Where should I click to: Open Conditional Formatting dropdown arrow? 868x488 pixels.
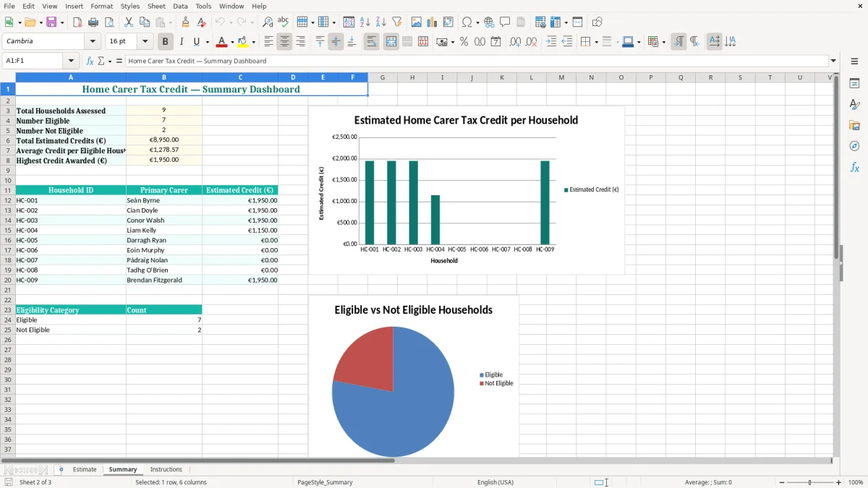pyautogui.click(x=663, y=42)
